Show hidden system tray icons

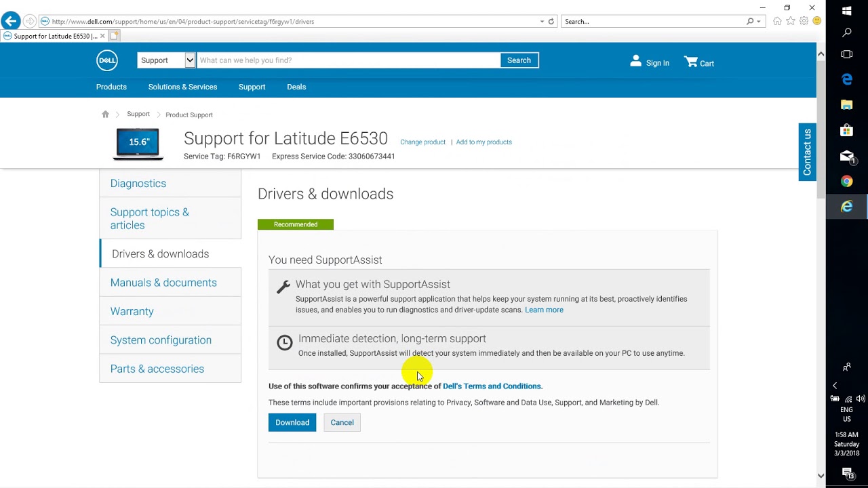pos(835,385)
